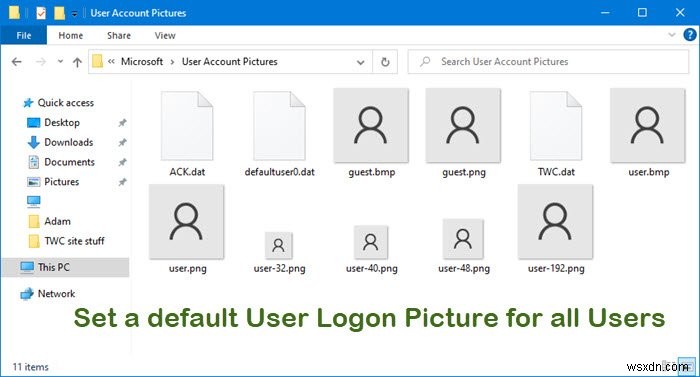Viewport: 700px width, 377px height.
Task: Select the guest.bmp thumbnail
Action: 371,126
